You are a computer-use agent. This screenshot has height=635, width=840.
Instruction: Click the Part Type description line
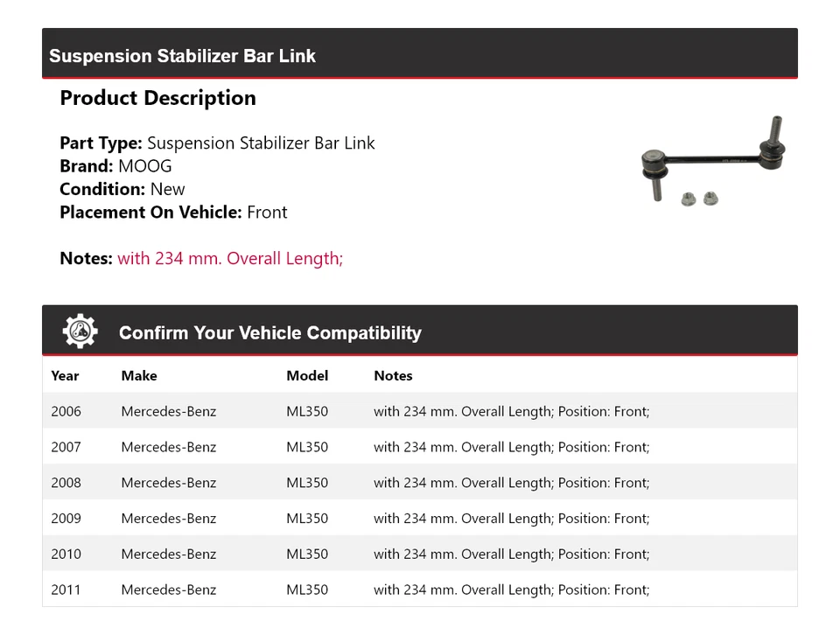point(217,143)
